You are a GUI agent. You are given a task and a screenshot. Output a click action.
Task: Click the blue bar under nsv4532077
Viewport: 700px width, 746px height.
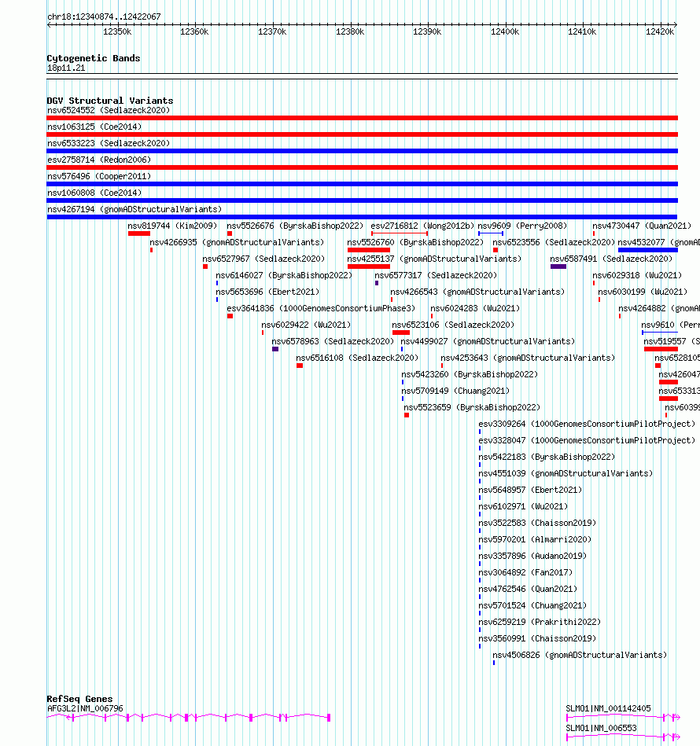coord(648,250)
